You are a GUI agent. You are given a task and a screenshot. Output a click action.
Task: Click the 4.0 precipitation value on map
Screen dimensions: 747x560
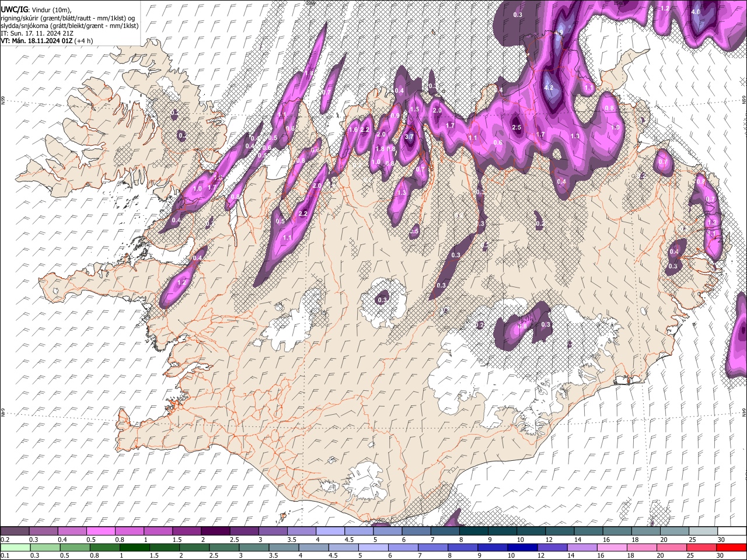(x=696, y=12)
